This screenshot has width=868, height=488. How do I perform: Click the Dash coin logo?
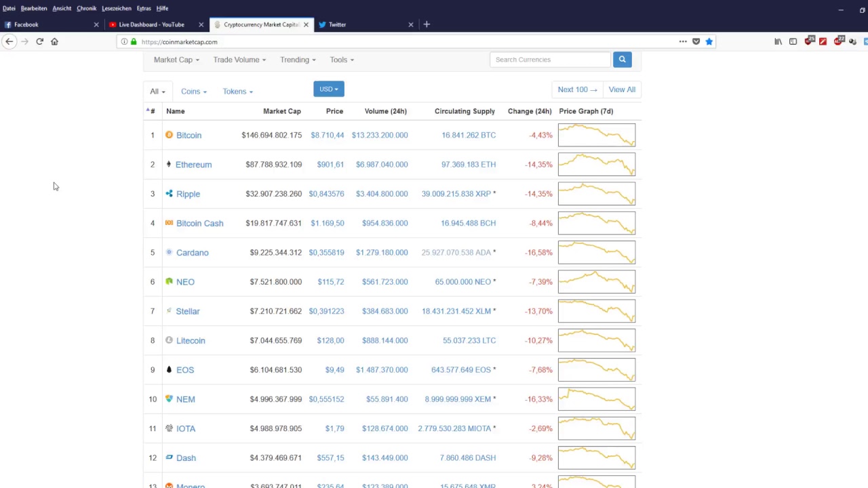[x=169, y=457]
